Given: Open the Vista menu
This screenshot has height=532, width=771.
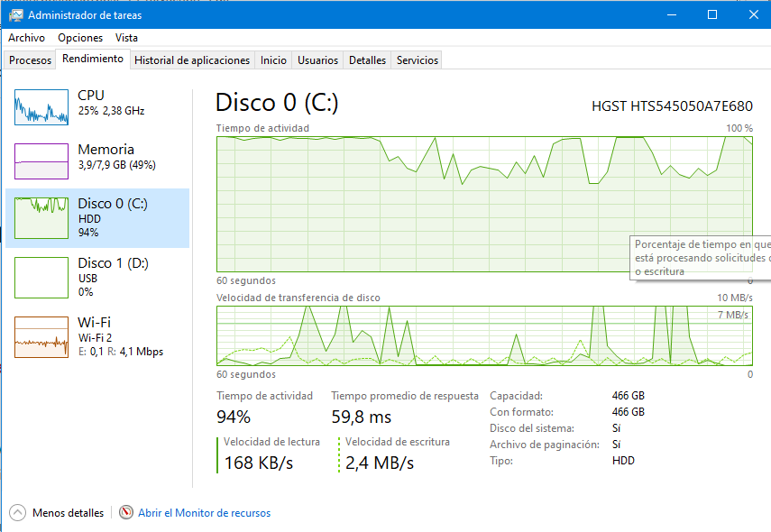Looking at the screenshot, I should click(x=126, y=38).
